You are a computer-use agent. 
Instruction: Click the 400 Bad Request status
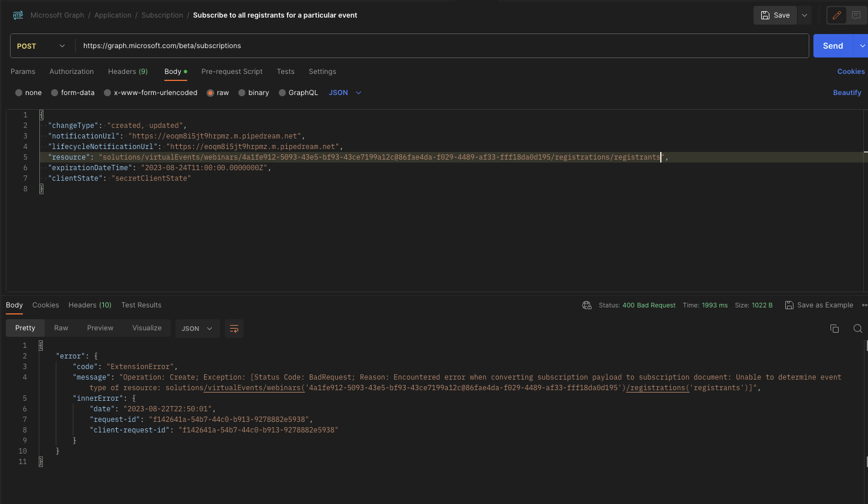point(649,305)
